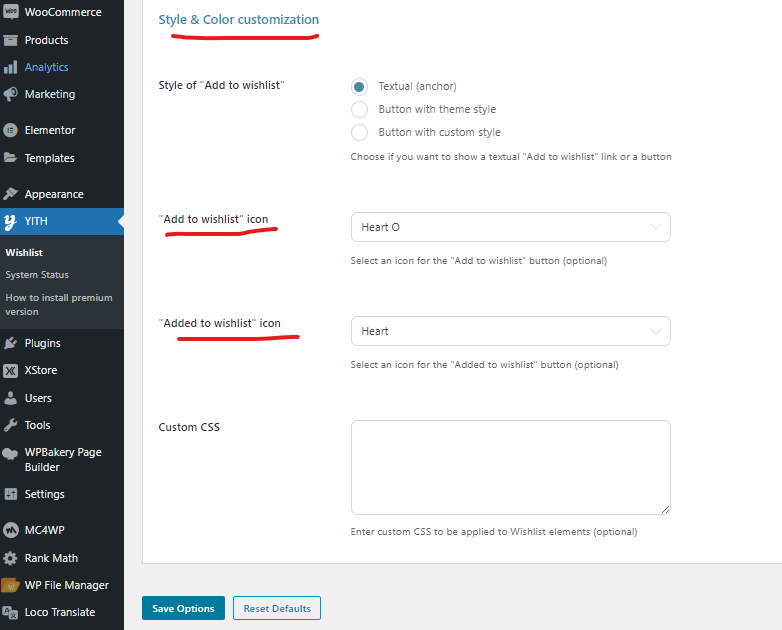This screenshot has height=630, width=782.
Task: Click Reset Defaults button
Action: (x=277, y=608)
